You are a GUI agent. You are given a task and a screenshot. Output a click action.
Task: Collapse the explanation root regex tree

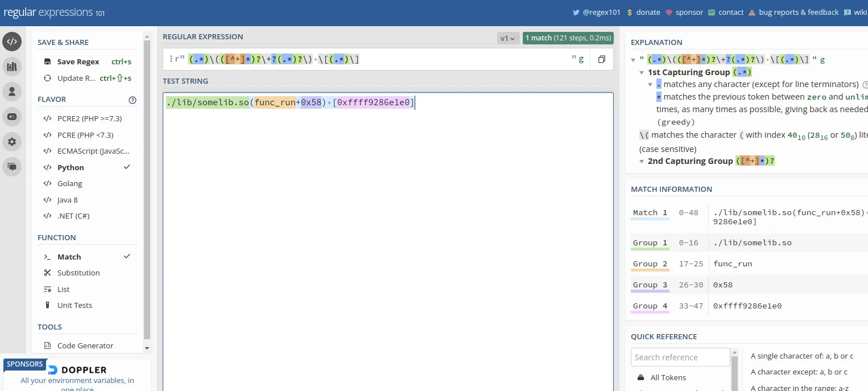[634, 60]
